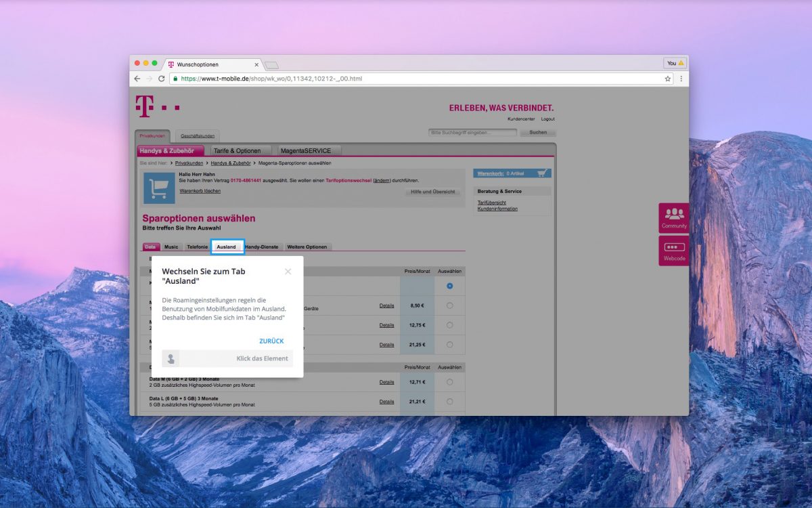This screenshot has width=812, height=508.
Task: Select the 21,25 € option radio button
Action: (450, 345)
